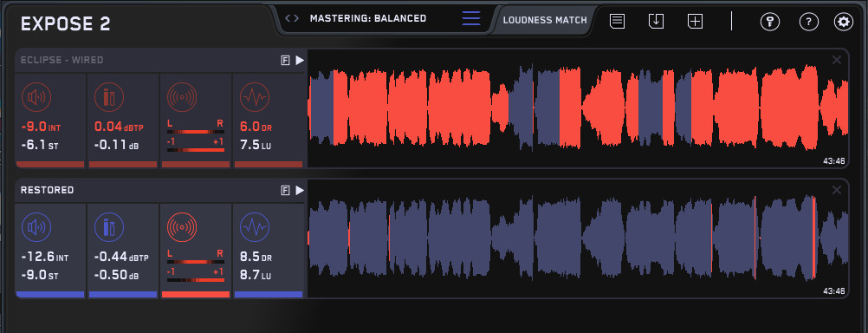
Task: Play the Restored track
Action: coord(300,190)
